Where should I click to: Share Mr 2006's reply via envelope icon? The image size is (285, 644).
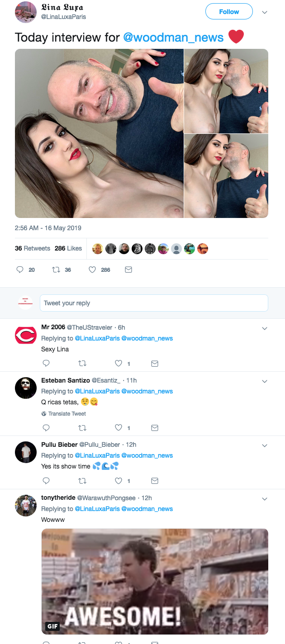[154, 363]
